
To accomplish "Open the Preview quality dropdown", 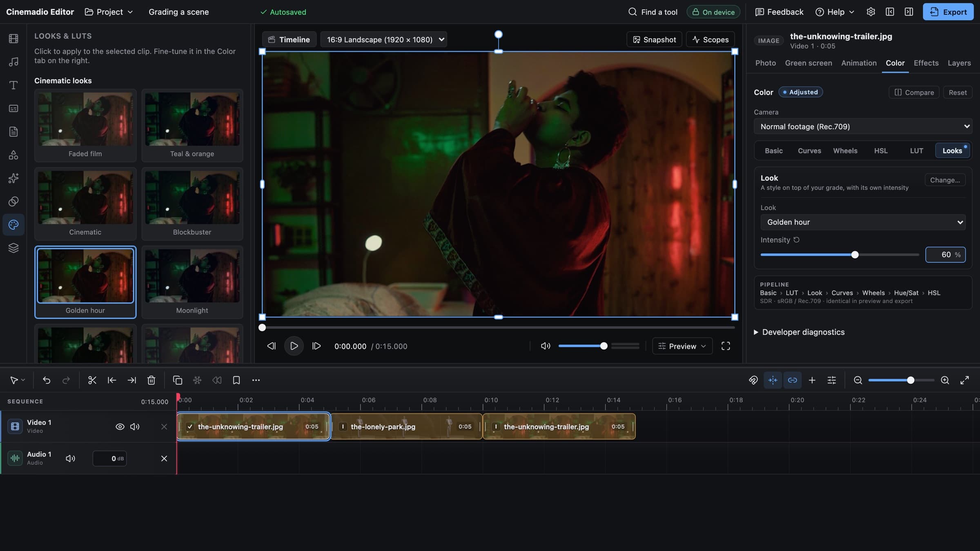I will [682, 346].
